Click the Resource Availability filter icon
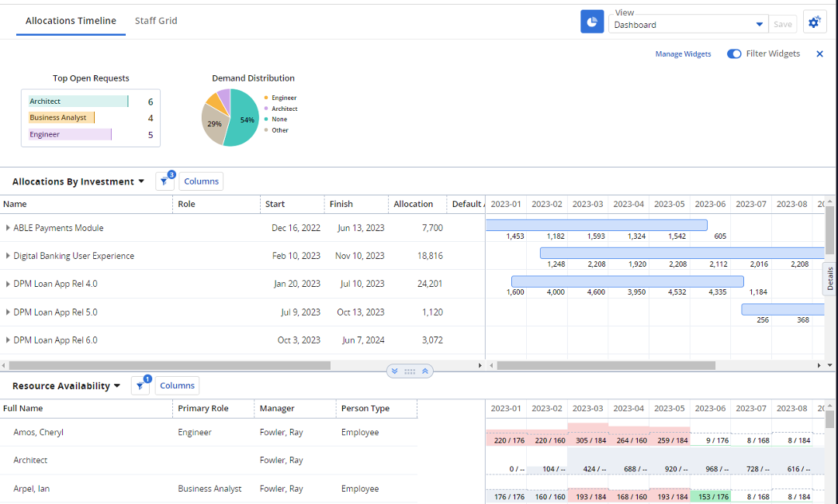This screenshot has width=838, height=504. click(140, 386)
